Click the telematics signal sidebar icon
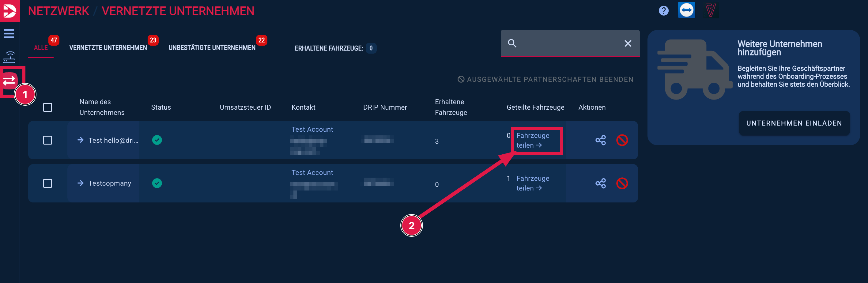Image resolution: width=868 pixels, height=283 pixels. point(9,57)
